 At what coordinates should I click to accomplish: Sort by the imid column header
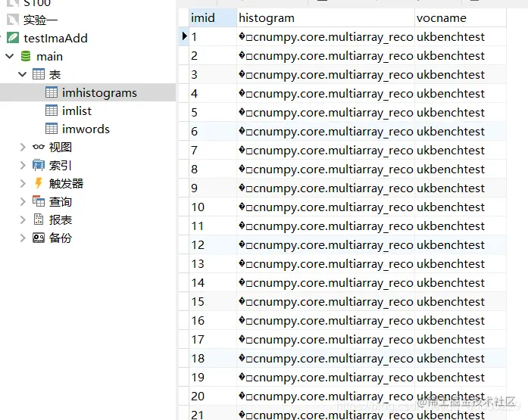(213, 17)
